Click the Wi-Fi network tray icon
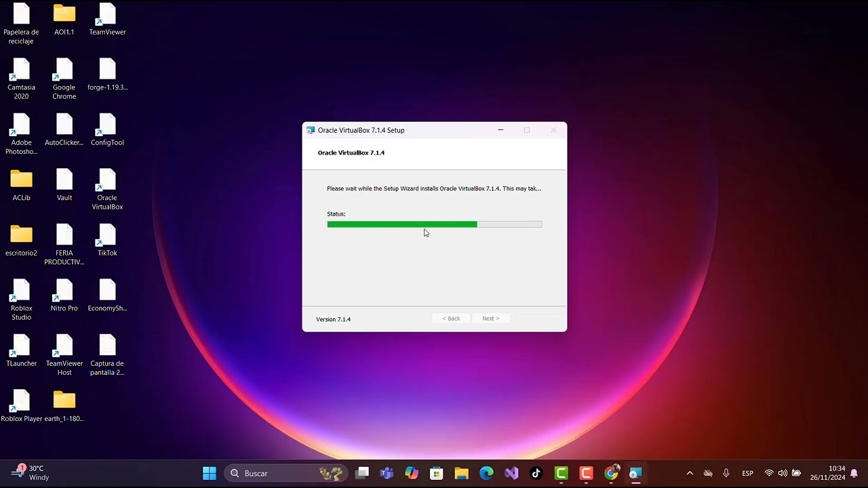The height and width of the screenshot is (488, 868). pyautogui.click(x=769, y=473)
